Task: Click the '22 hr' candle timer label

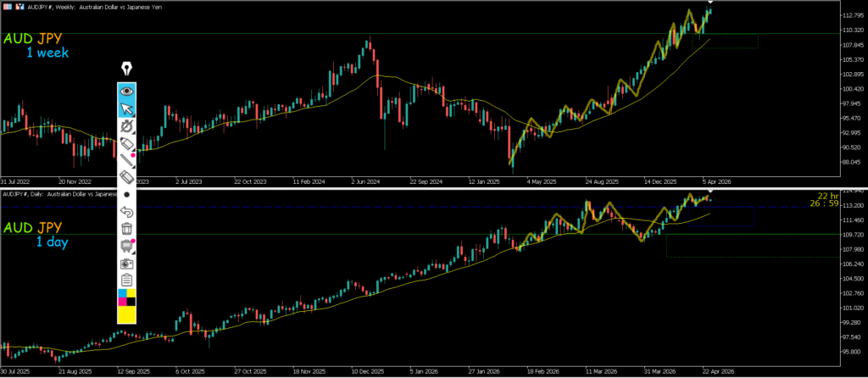Action: coord(829,196)
